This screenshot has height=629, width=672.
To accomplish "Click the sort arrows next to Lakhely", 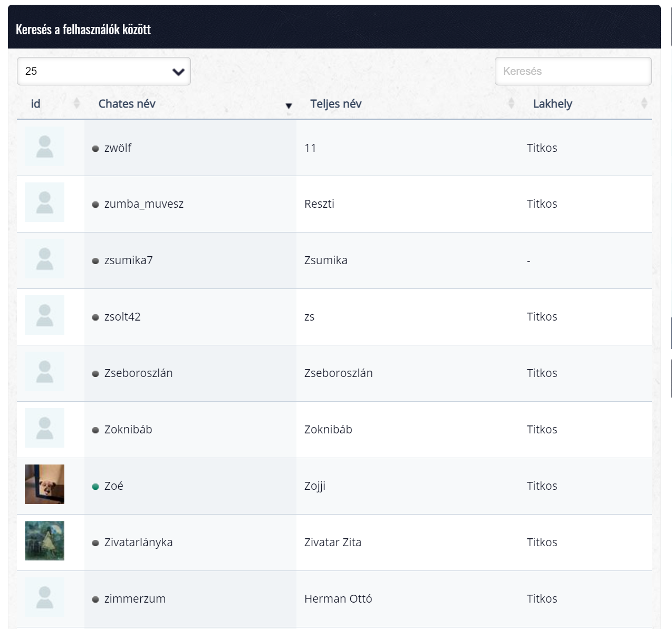I will [644, 103].
